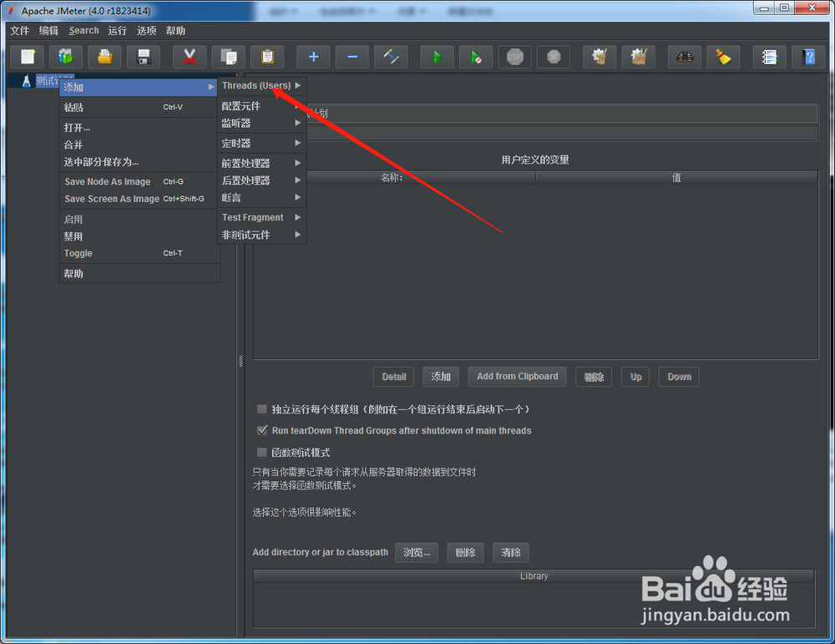
Task: Open the Function Helper list icon
Action: tap(770, 57)
